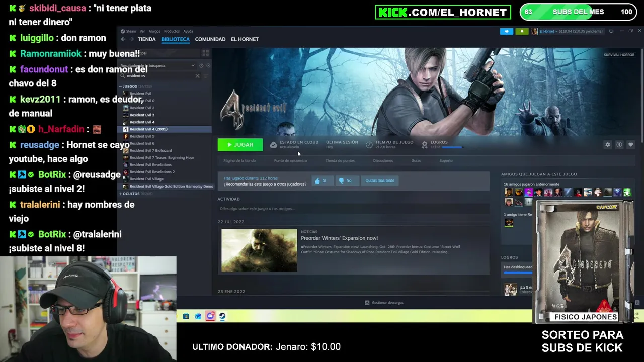Open game settings gear icon
Screen dimensions: 644x362
[608, 145]
